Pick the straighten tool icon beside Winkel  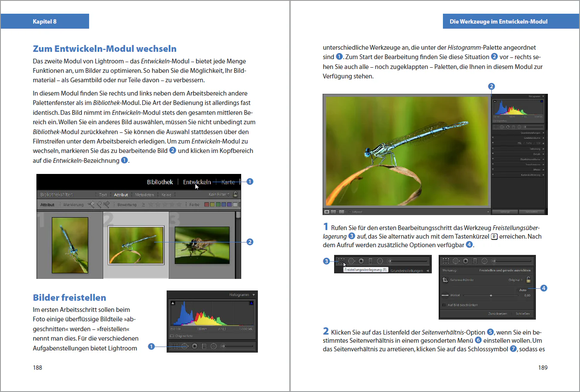coord(445,295)
